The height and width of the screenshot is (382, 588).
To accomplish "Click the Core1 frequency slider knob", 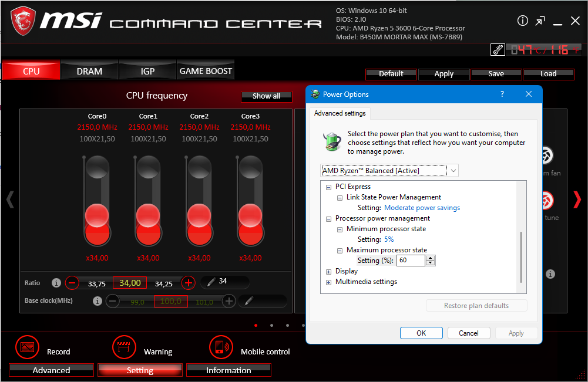I will click(148, 216).
